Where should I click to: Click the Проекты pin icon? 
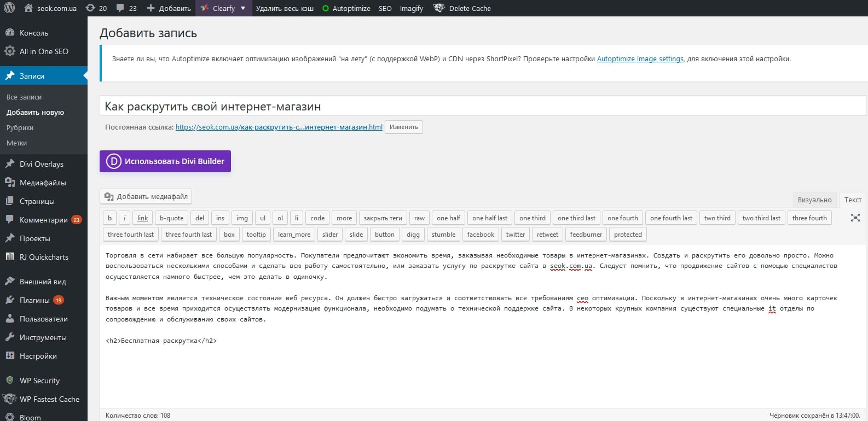[x=10, y=238]
